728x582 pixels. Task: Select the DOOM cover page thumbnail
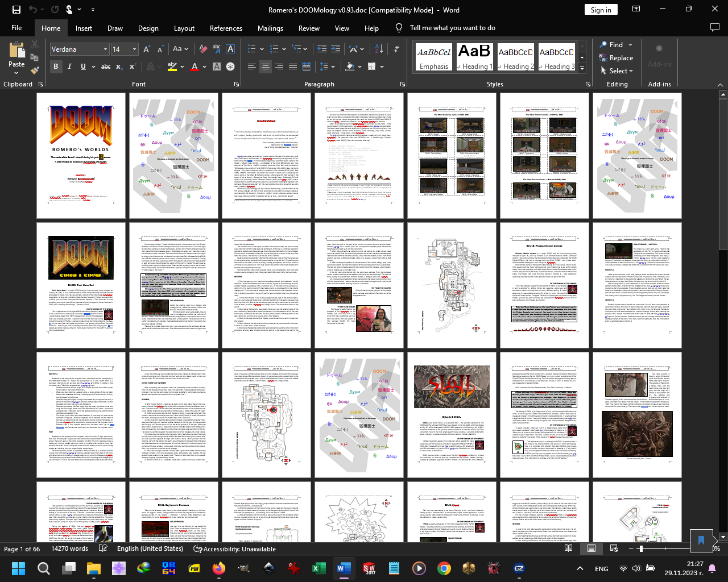pos(81,156)
